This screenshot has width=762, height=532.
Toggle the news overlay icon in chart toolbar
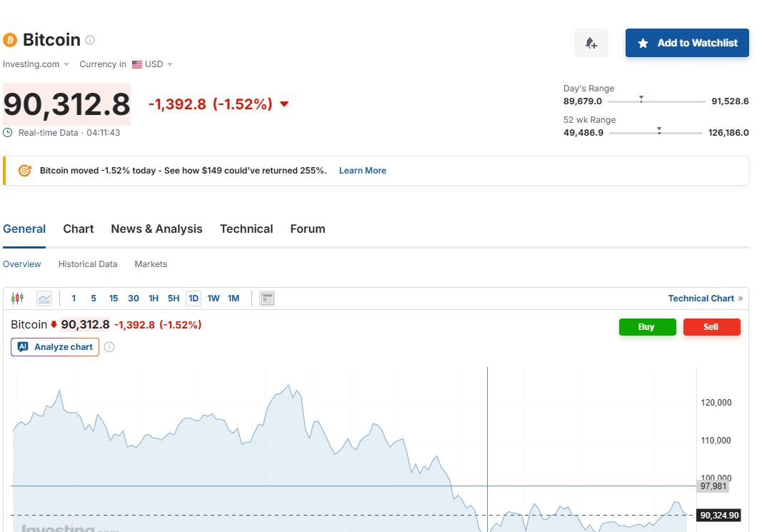click(267, 298)
